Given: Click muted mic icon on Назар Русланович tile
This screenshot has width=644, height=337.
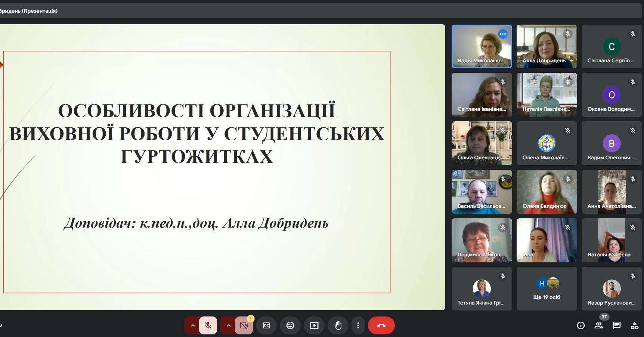Looking at the screenshot, I should click(633, 276).
